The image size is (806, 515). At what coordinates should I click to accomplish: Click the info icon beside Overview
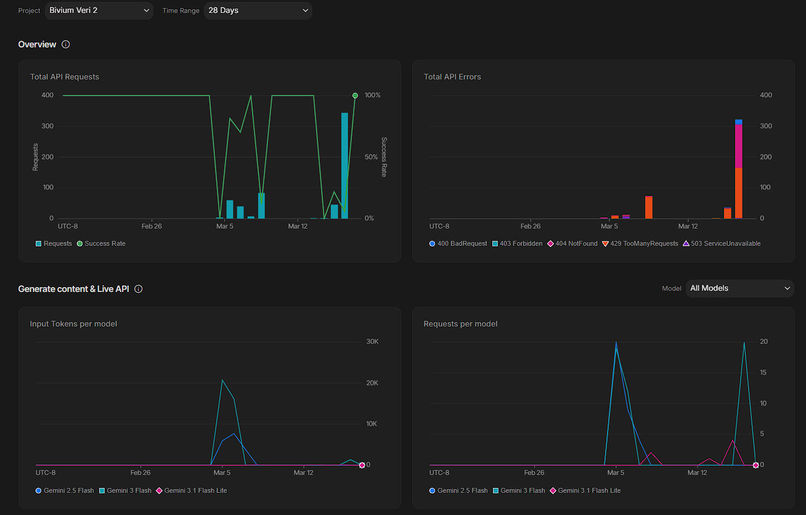pyautogui.click(x=66, y=44)
